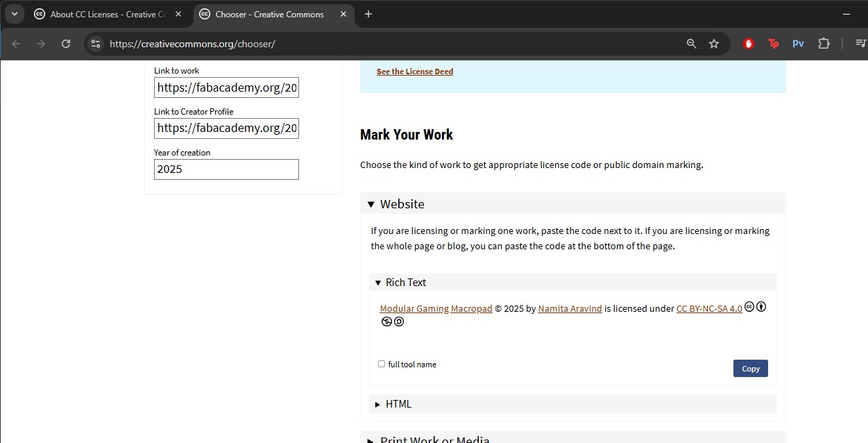The height and width of the screenshot is (443, 868).
Task: Close the Chooser tab
Action: click(343, 14)
